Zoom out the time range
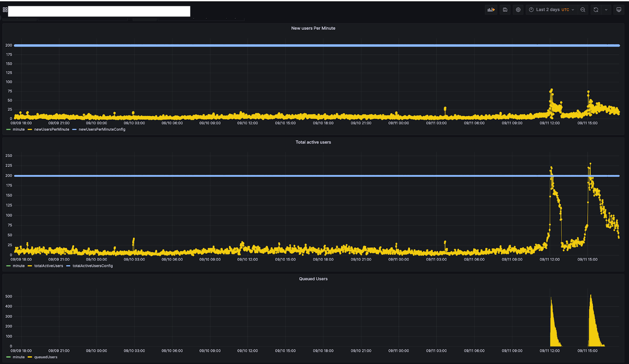 tap(583, 10)
